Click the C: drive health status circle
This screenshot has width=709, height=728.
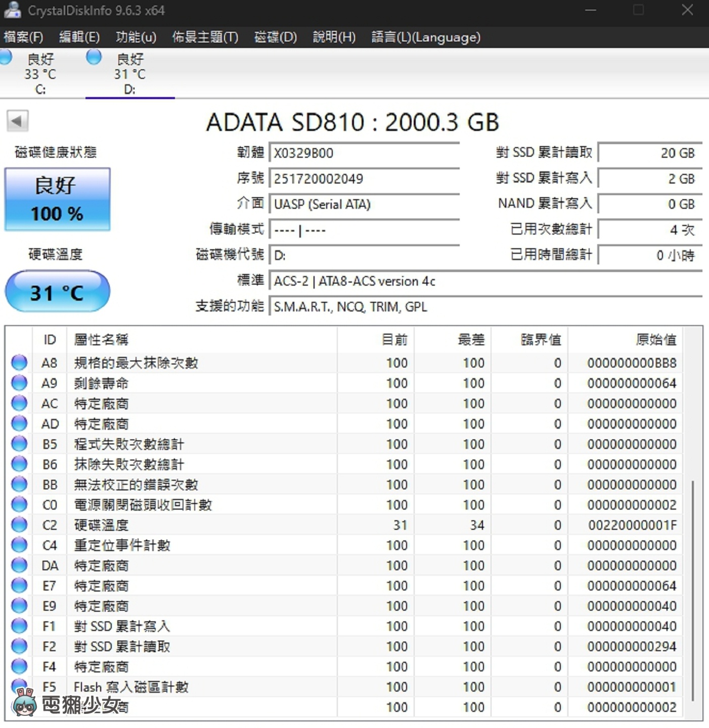(x=6, y=57)
